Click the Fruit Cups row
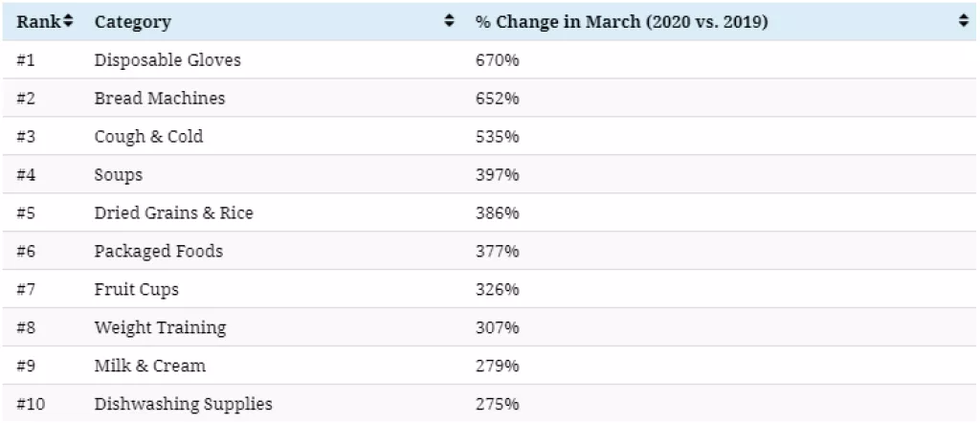Image resolution: width=980 pixels, height=423 pixels. tap(136, 289)
